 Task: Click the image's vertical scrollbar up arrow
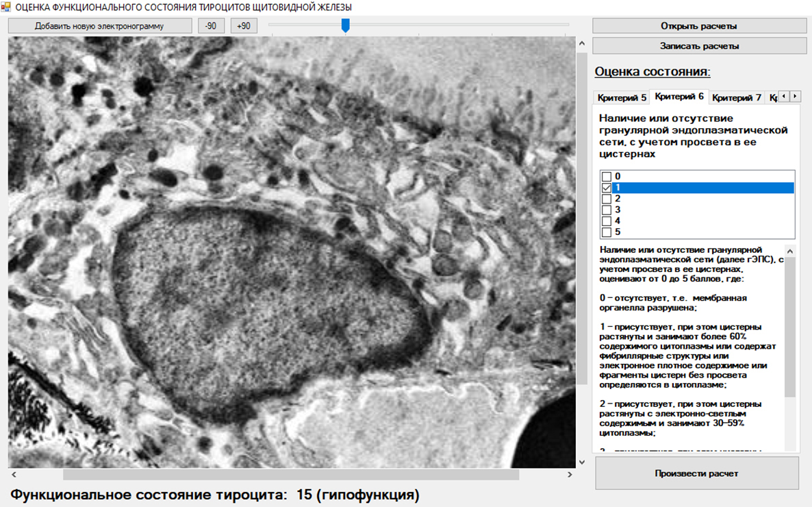[x=582, y=44]
